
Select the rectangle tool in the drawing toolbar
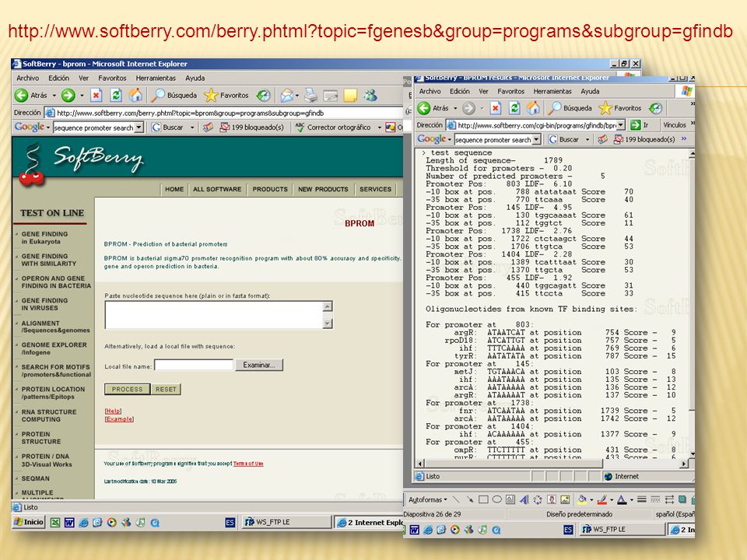(483, 499)
